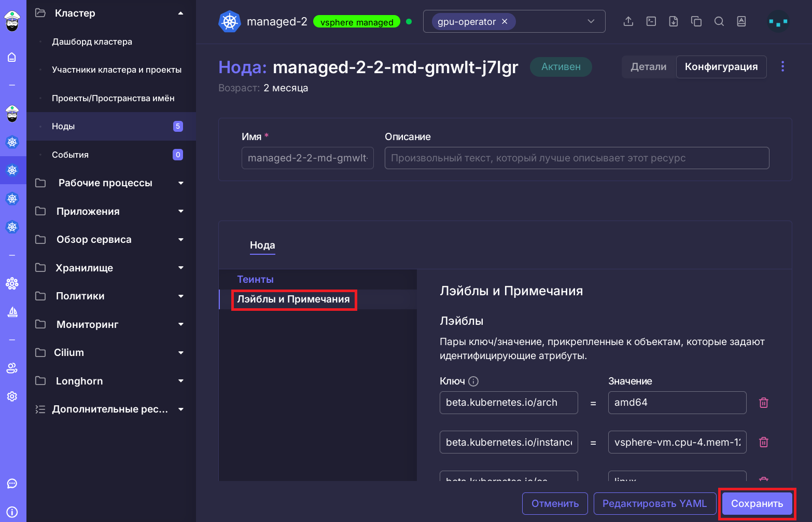Viewport: 812px width, 522px height.
Task: Open the sailboat icon in the left rail
Action: pos(12,311)
